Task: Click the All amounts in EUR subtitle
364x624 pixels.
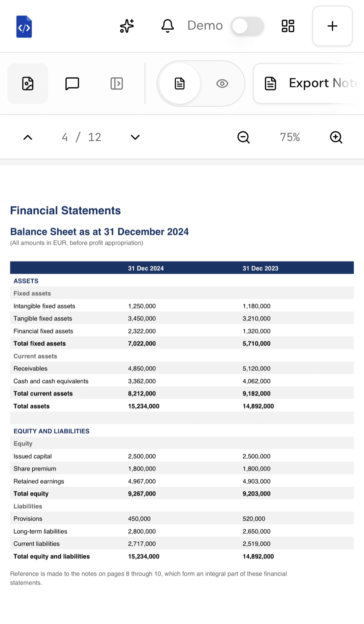Action: [x=77, y=243]
